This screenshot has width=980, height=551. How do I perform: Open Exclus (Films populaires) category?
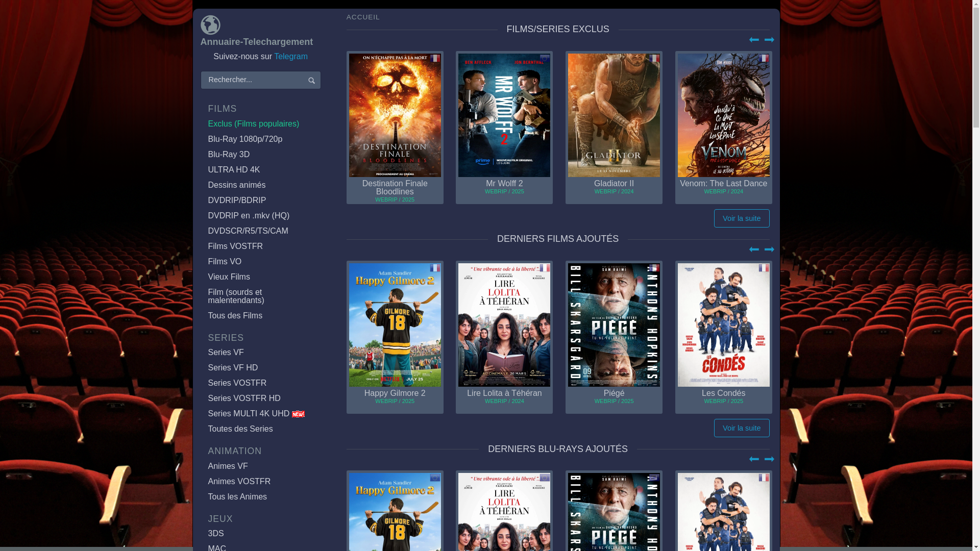pyautogui.click(x=254, y=124)
